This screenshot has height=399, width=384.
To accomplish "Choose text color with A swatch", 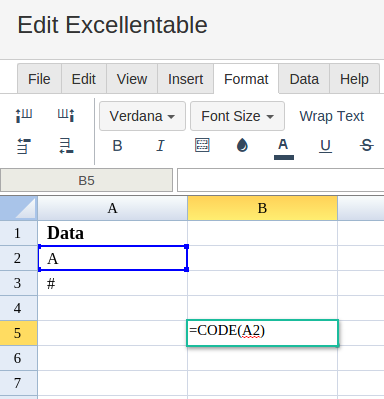I will tap(283, 149).
